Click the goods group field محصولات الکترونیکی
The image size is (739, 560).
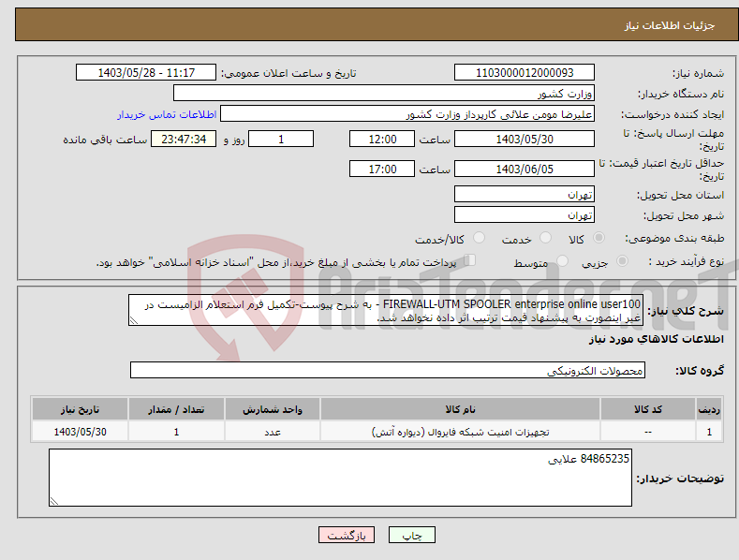click(x=388, y=371)
